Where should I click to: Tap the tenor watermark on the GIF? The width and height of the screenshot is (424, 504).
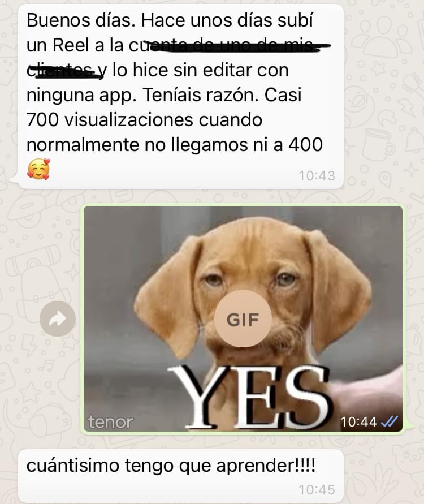coord(110,421)
